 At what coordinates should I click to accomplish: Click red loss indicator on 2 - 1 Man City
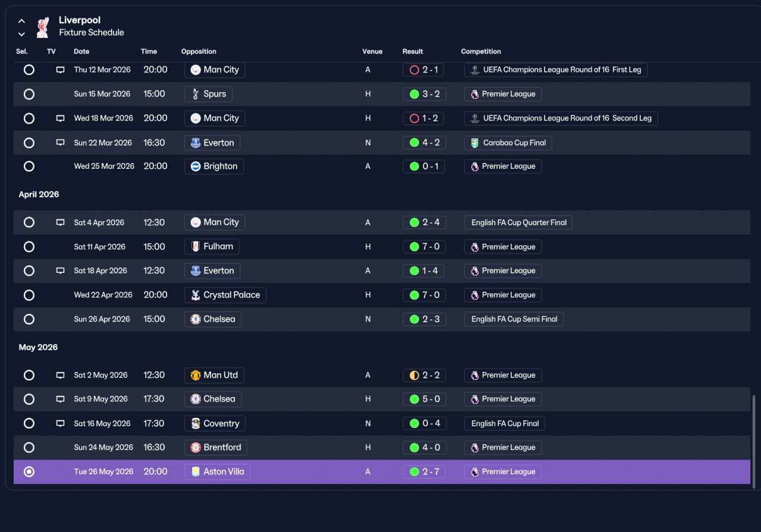tap(414, 70)
